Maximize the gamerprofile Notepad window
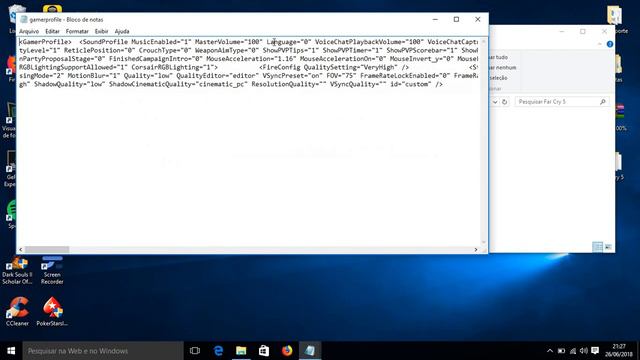Viewport: 640px width, 360px height. (456, 19)
